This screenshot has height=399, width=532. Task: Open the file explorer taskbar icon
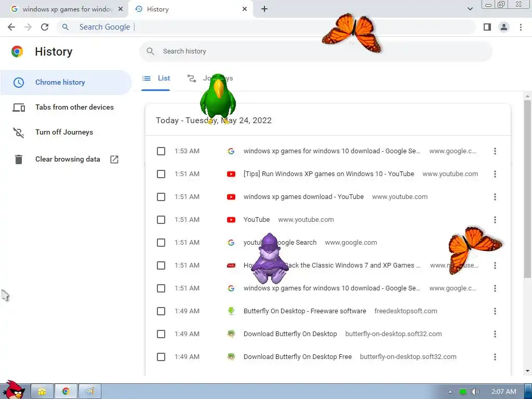coord(42,392)
